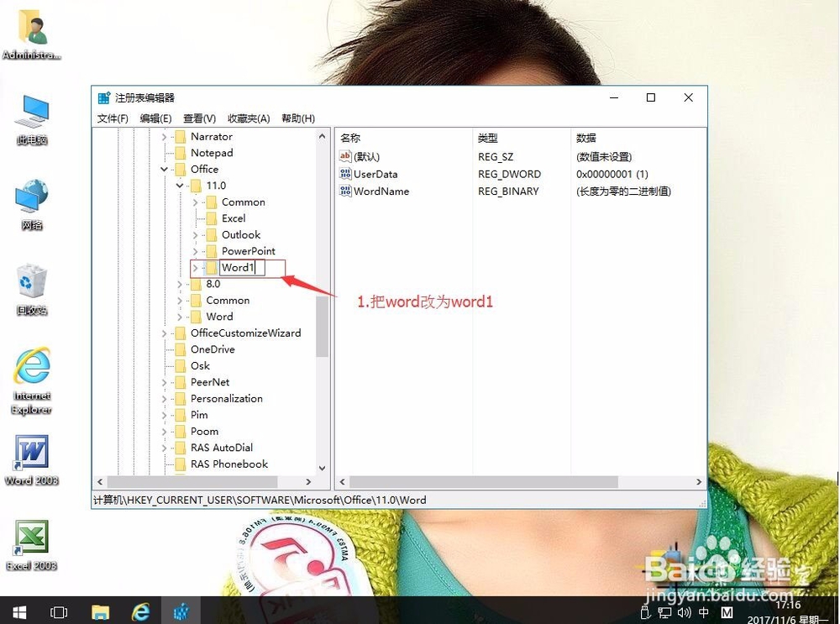Expand the OfficeCustomizeWizard tree node
The width and height of the screenshot is (840, 624).
click(x=164, y=333)
